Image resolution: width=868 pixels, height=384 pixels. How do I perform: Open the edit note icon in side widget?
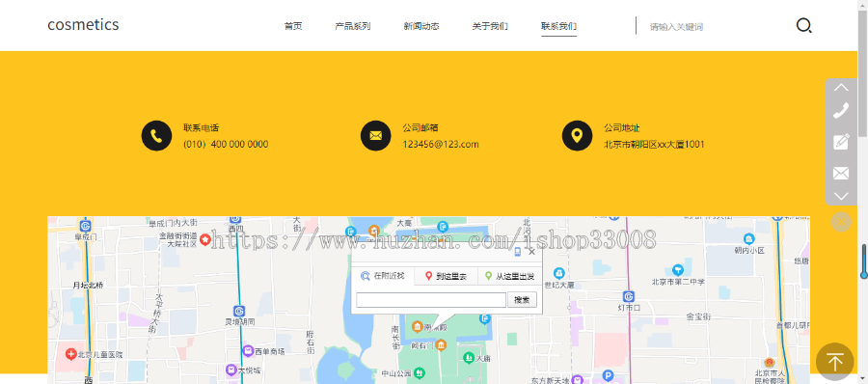coord(841,142)
